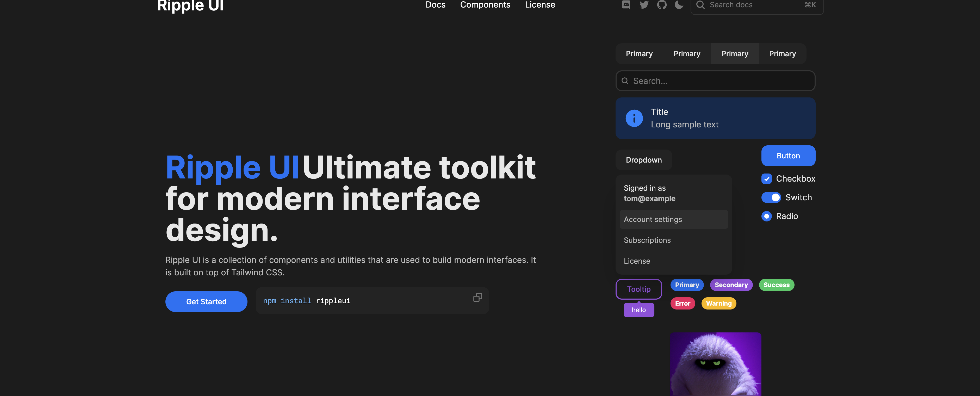Select the second Primary tab
The image size is (980, 396).
687,54
